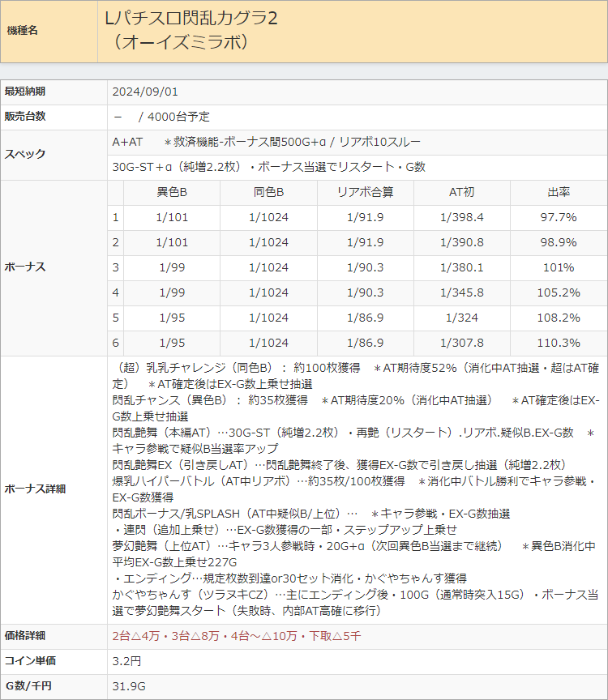Select the 1/307.8 AT初 cell

(x=462, y=343)
